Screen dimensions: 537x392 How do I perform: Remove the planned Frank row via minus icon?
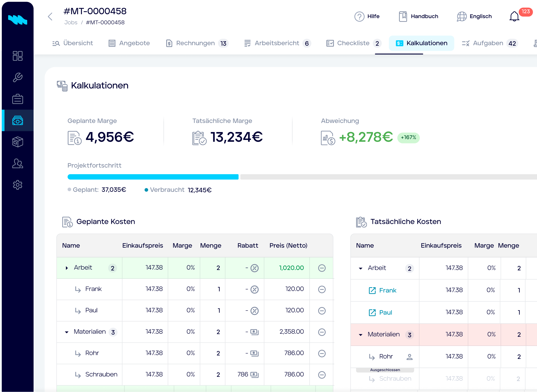pyautogui.click(x=322, y=289)
